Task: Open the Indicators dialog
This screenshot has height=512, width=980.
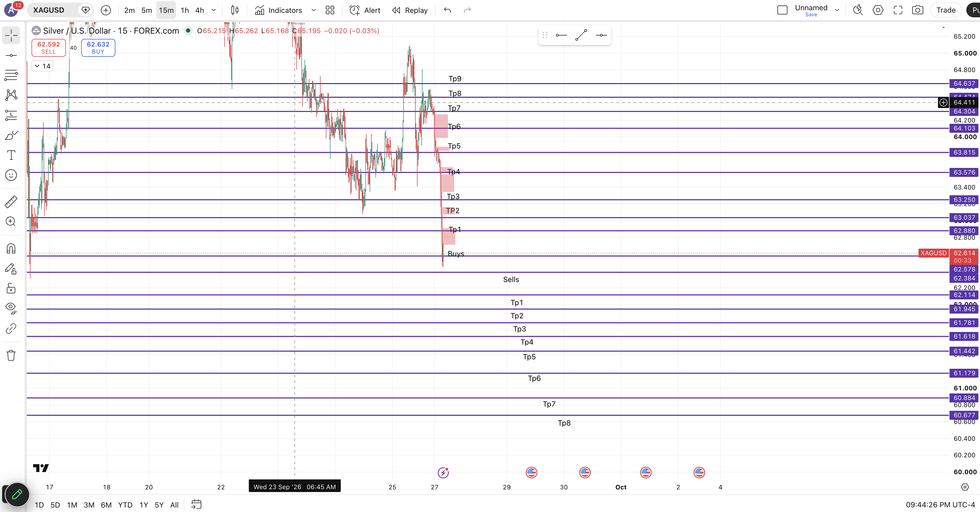Action: tap(278, 10)
